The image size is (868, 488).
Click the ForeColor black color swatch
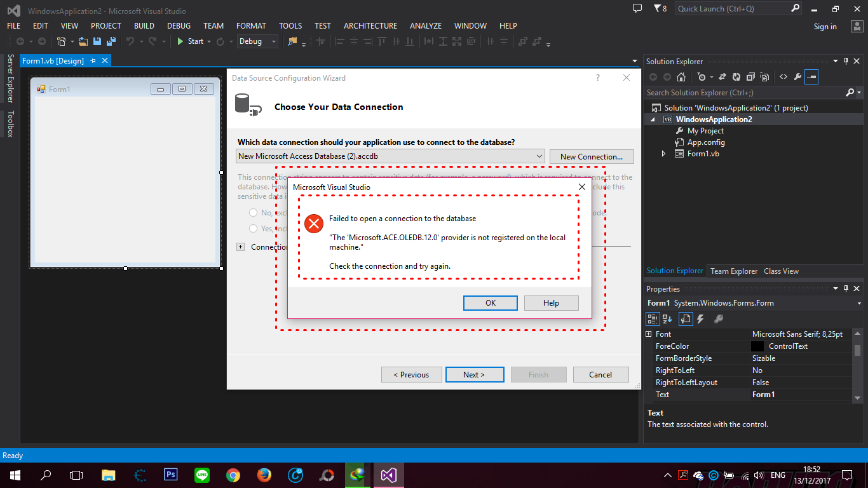[757, 346]
